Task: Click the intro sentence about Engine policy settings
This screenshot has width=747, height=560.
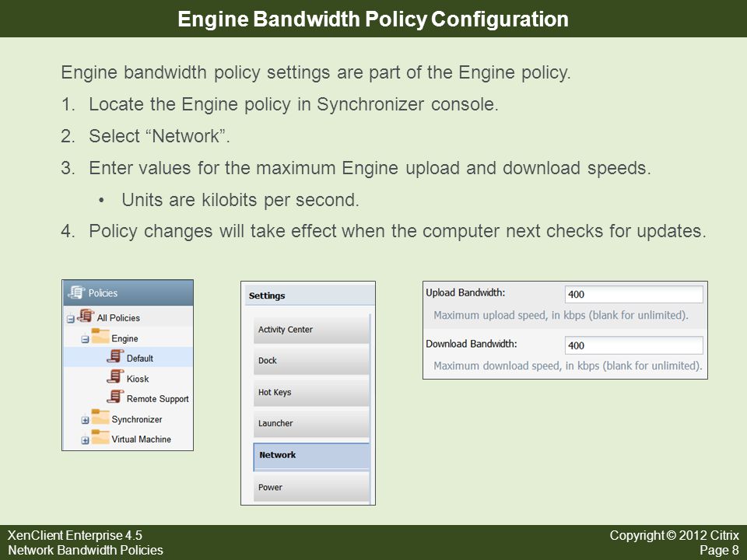Action: click(316, 73)
